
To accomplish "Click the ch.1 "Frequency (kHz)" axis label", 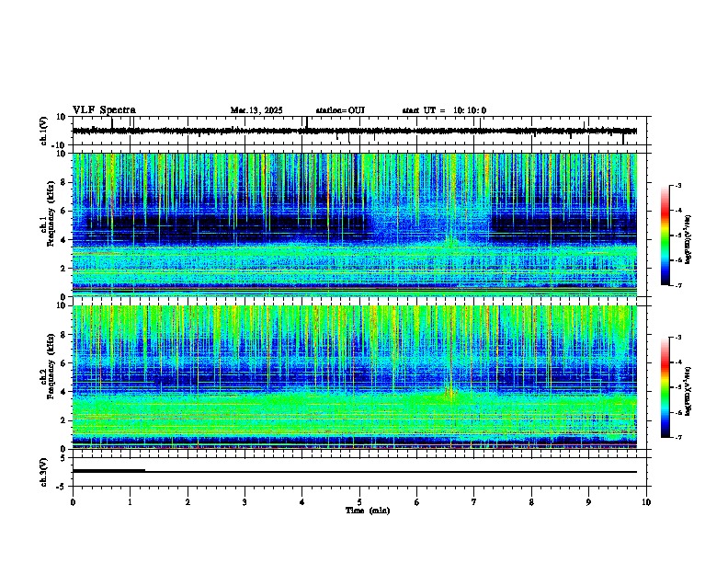I will point(51,214).
